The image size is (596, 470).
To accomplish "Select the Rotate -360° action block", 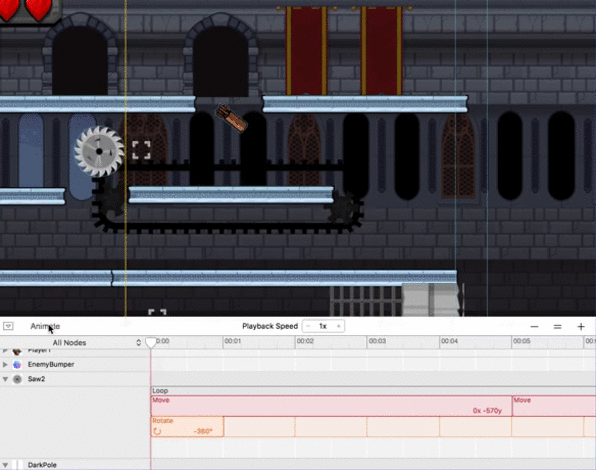I will [187, 426].
